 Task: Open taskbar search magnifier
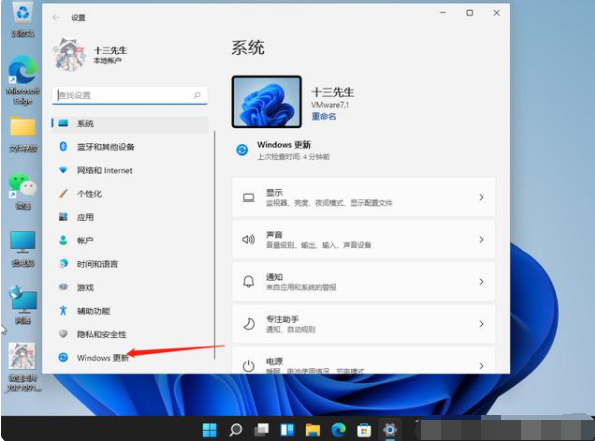pos(236,430)
